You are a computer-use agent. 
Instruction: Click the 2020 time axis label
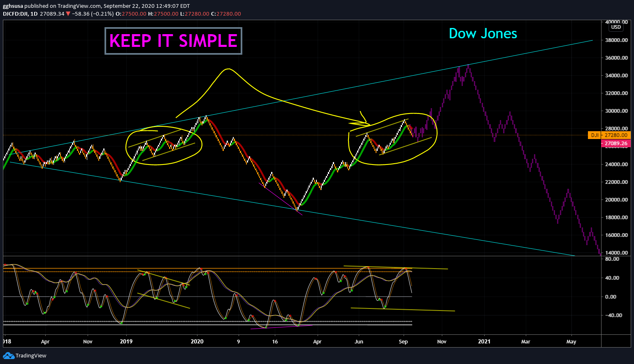(197, 342)
